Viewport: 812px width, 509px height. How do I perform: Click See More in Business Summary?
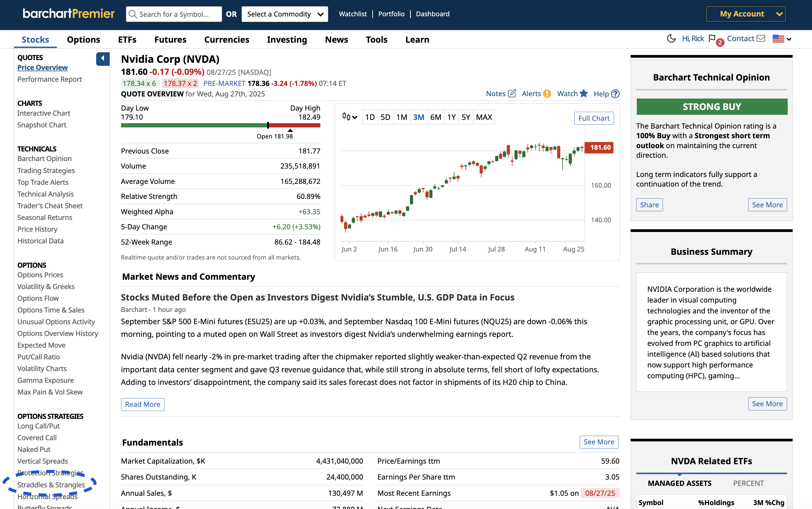pos(767,404)
